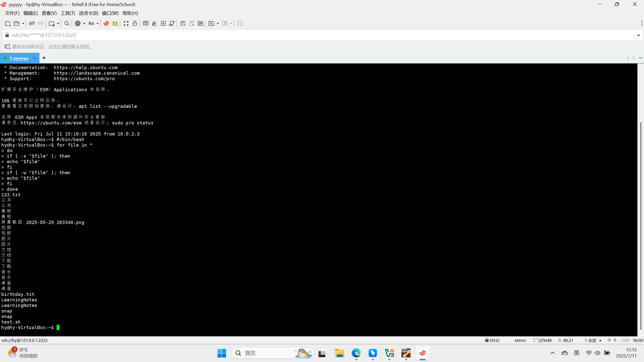Start script run with green play icon
644x362 pixels.
183,23
